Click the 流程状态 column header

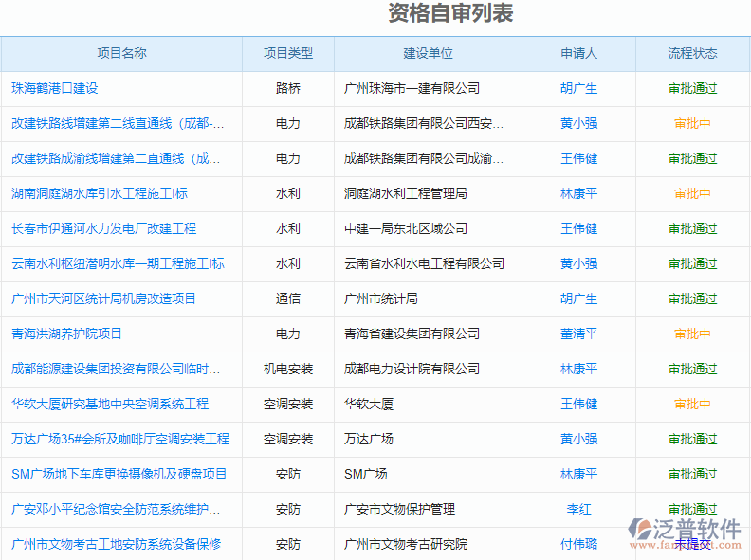(692, 54)
